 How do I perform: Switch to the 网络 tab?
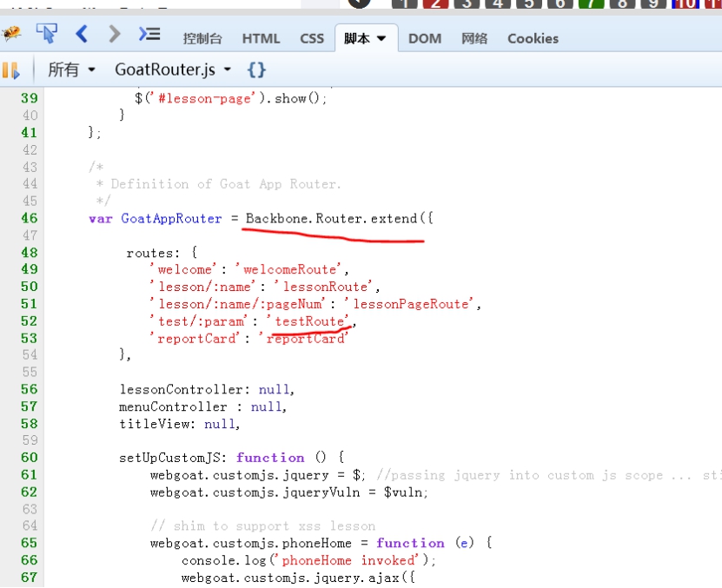pyautogui.click(x=474, y=39)
